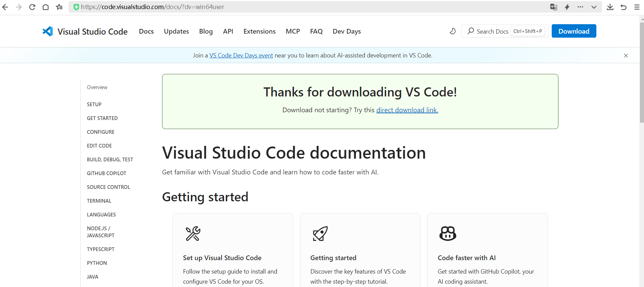
Task: Click the favorites star icon
Action: (x=59, y=7)
